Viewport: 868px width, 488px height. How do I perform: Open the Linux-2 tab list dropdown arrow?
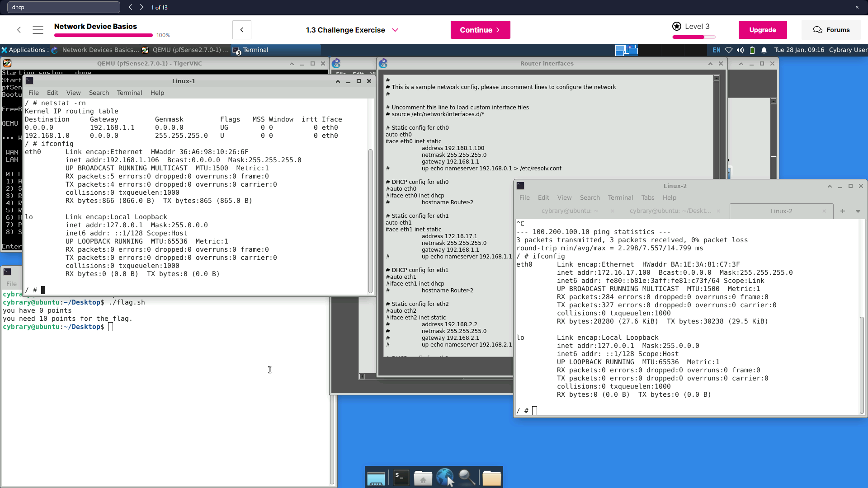(x=858, y=211)
